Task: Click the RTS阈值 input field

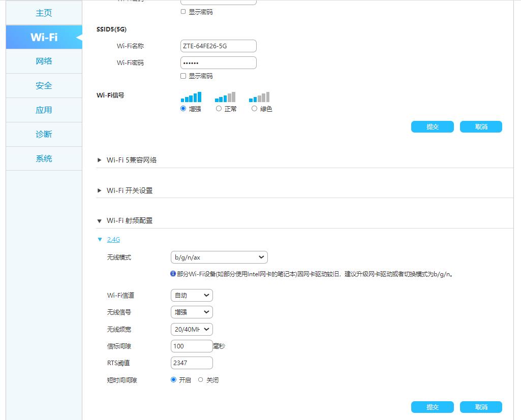Action: [192, 363]
